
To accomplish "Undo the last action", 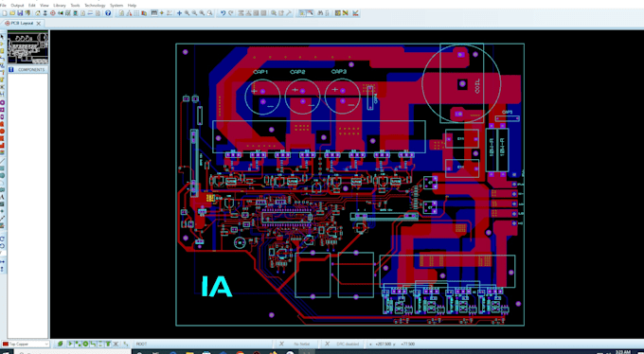I will (223, 13).
